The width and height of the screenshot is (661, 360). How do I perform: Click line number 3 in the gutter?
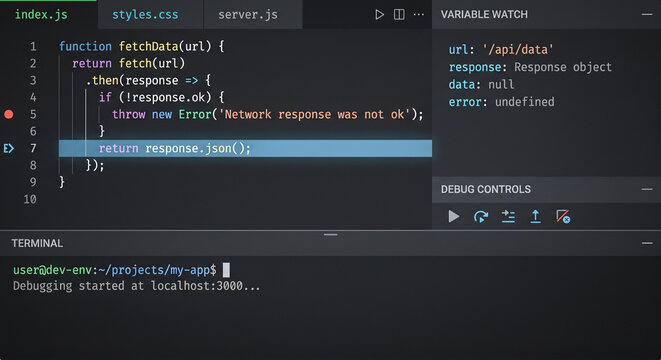pos(33,81)
